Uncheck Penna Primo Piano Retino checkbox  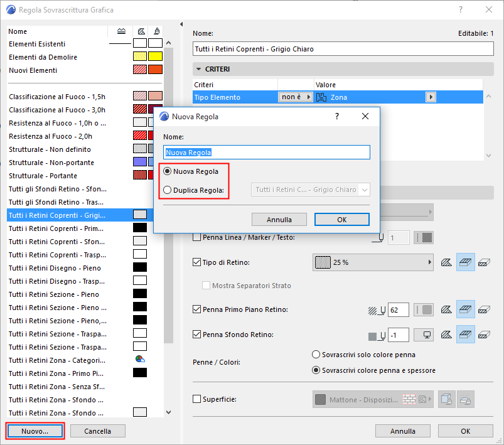(196, 309)
